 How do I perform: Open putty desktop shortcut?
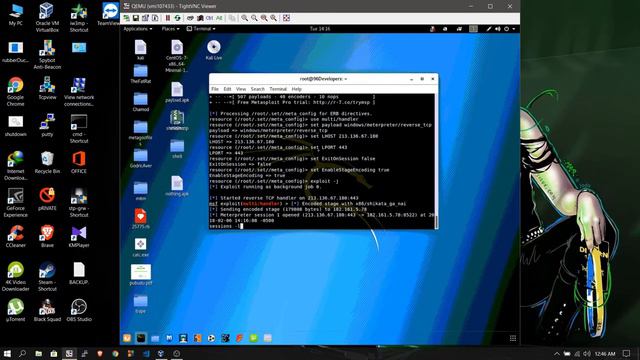coord(47,125)
